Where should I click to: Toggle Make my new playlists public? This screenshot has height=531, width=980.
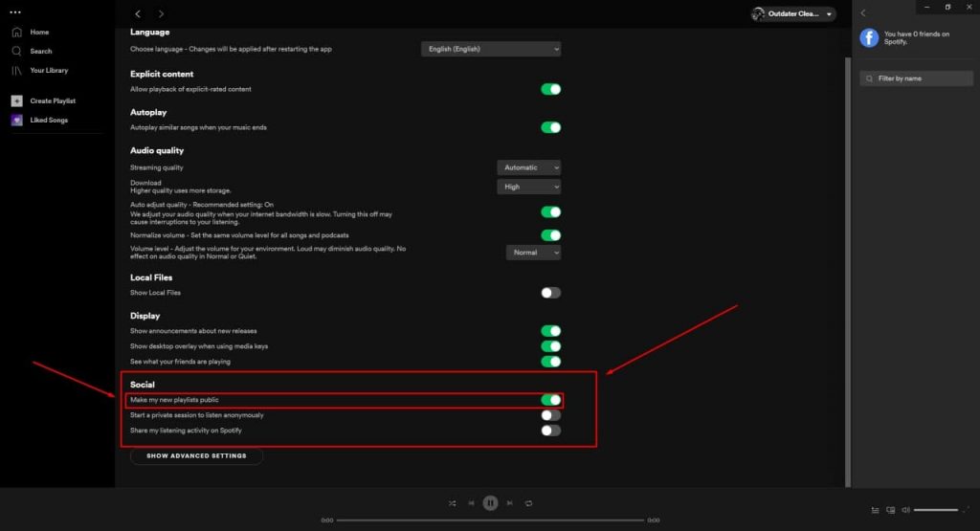point(550,400)
